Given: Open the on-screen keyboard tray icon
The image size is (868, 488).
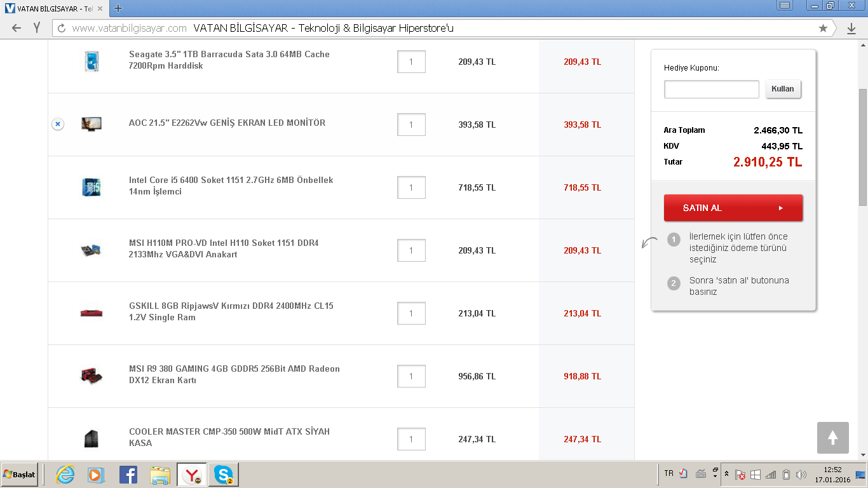Looking at the screenshot, I should tap(701, 473).
